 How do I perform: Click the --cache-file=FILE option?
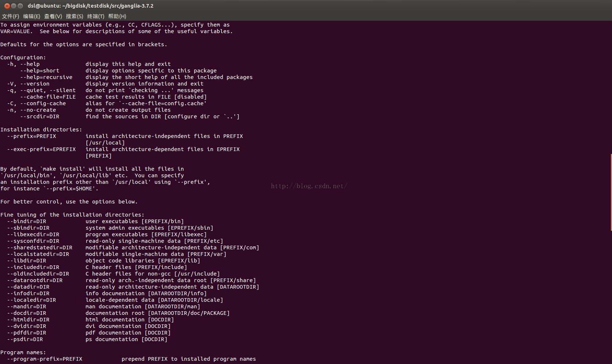click(48, 97)
